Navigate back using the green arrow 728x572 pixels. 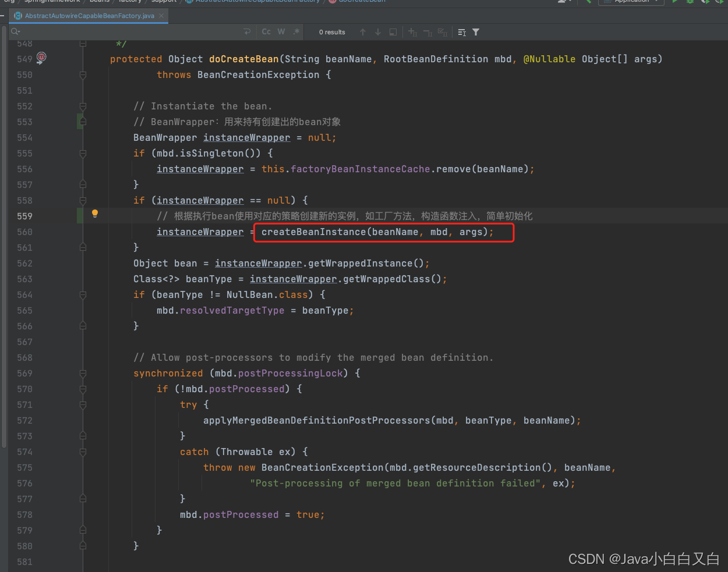588,2
